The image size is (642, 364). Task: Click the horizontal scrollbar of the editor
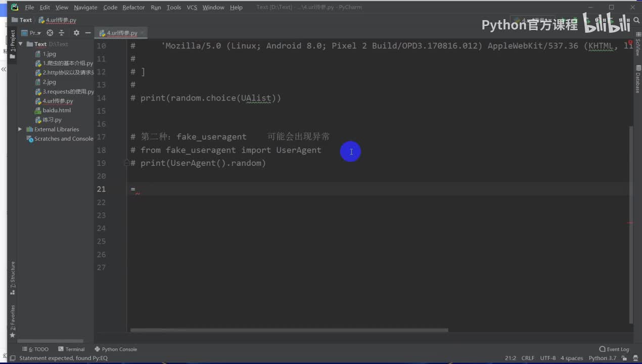289,330
